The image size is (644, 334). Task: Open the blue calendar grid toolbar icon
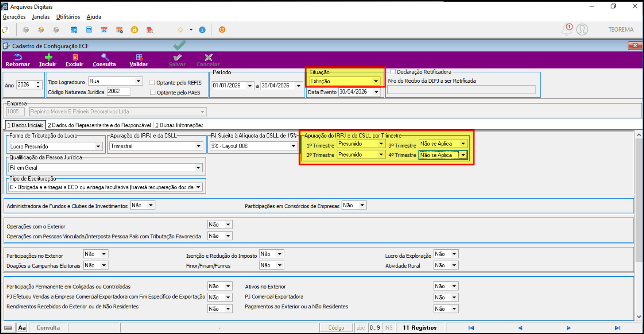pos(74,30)
